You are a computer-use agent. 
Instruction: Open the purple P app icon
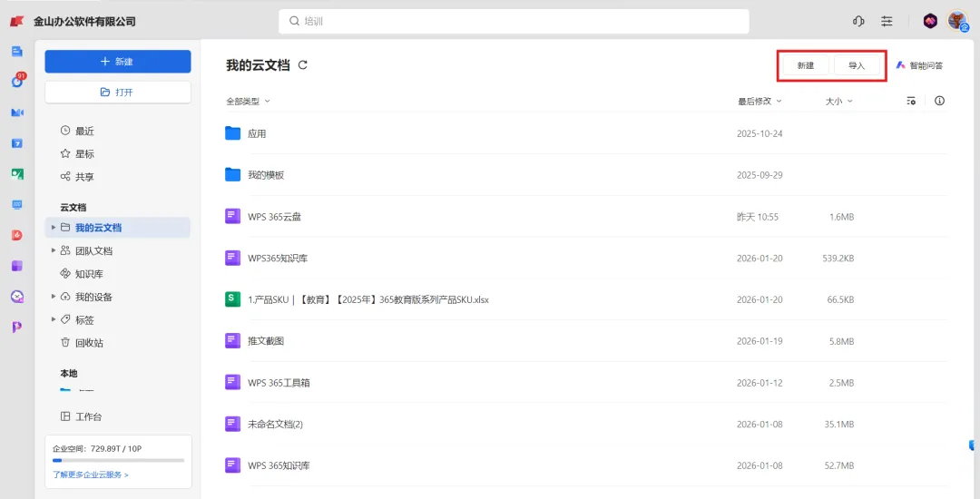[x=17, y=327]
